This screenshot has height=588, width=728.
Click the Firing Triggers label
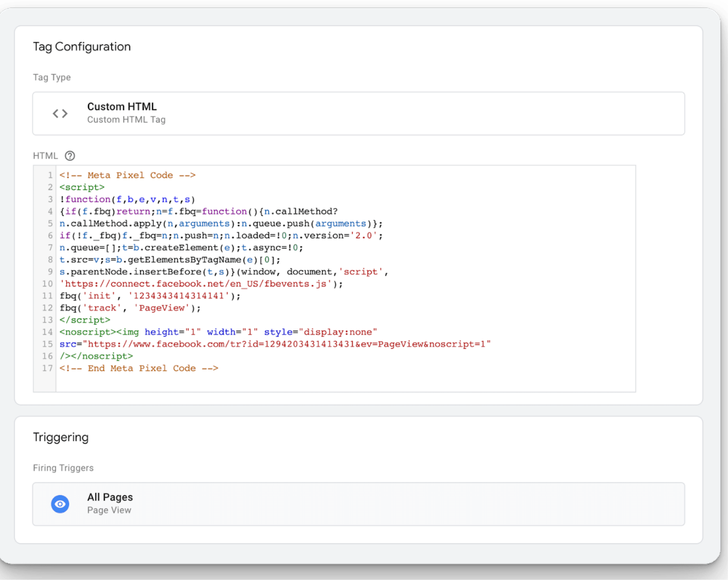[x=63, y=468]
